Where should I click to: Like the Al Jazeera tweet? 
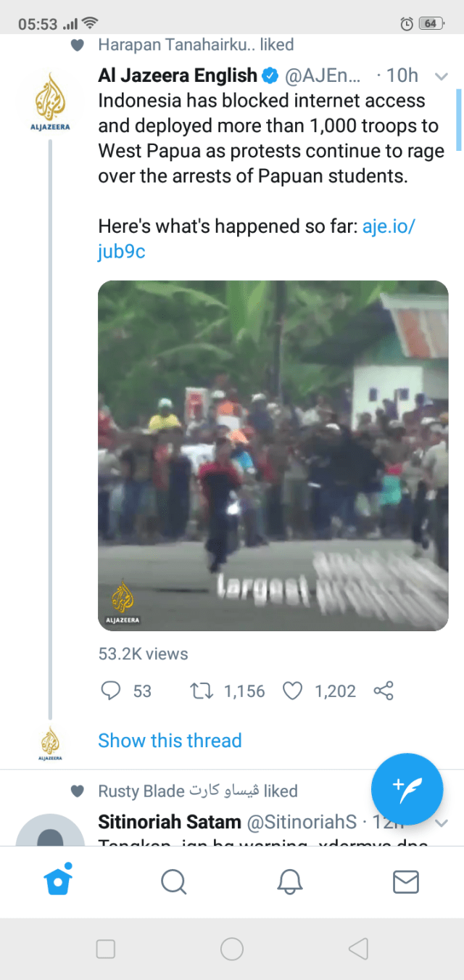[292, 691]
